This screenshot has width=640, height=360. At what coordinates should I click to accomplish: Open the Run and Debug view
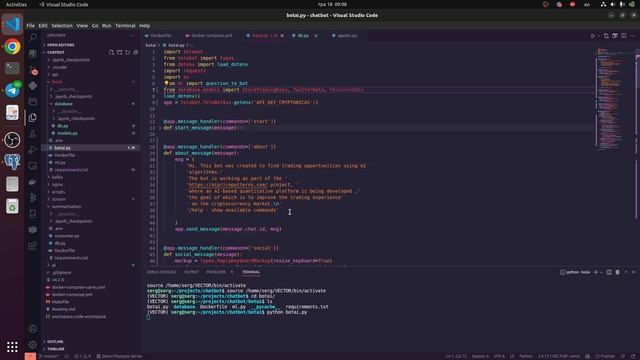pos(33,149)
